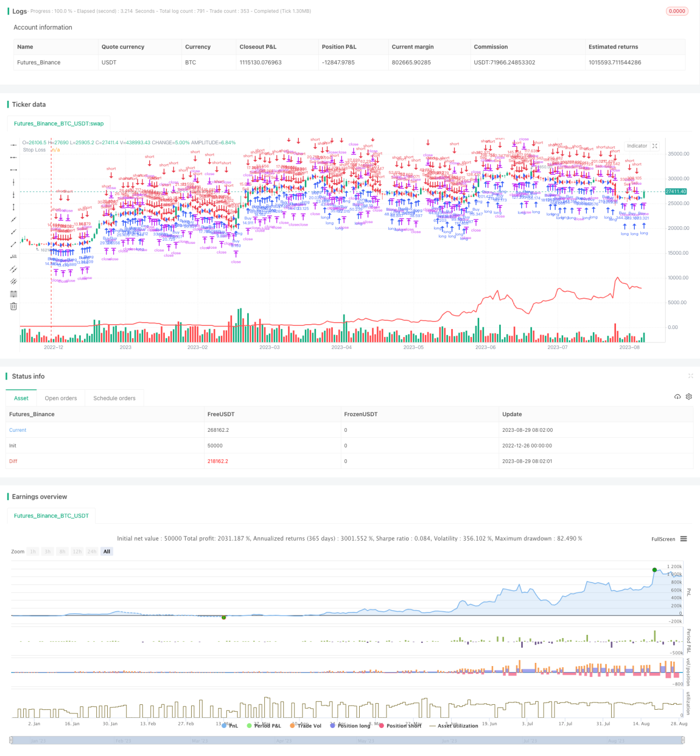The image size is (700, 756).
Task: Toggle the PnL series in chart legend
Action: pyautogui.click(x=230, y=725)
